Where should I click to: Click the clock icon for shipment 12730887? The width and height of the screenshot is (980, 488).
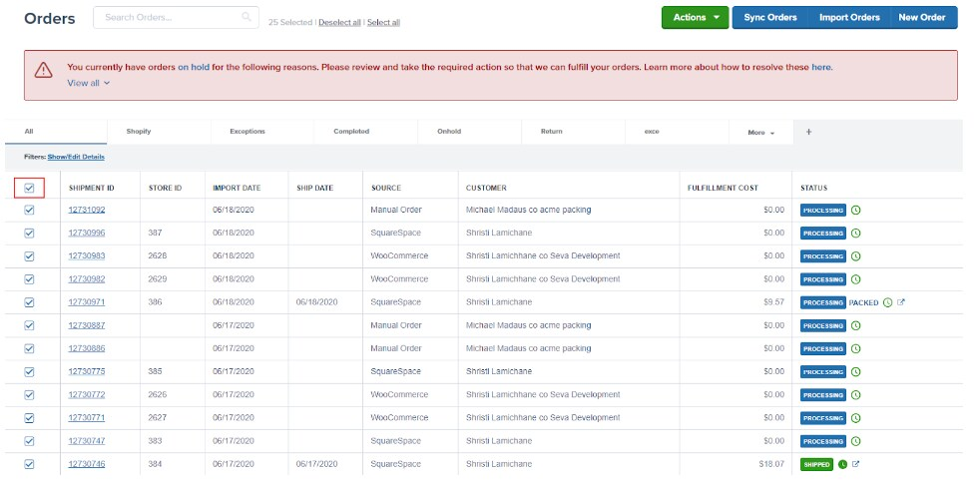(855, 325)
